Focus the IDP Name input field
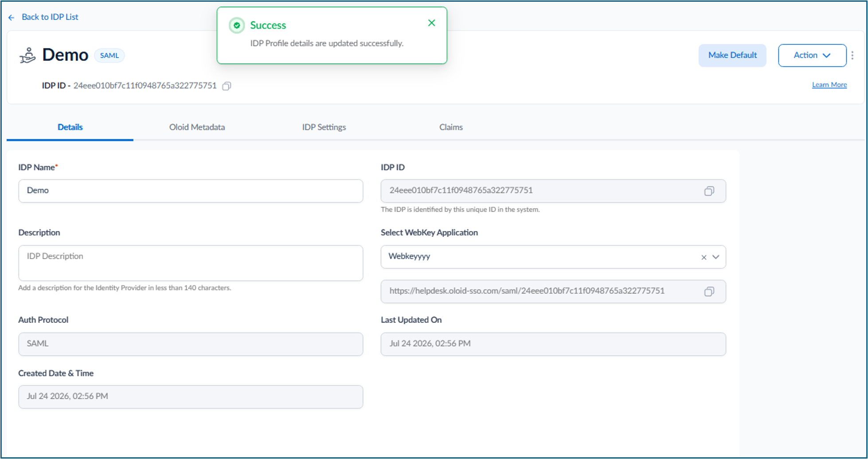The image size is (868, 459). click(191, 191)
